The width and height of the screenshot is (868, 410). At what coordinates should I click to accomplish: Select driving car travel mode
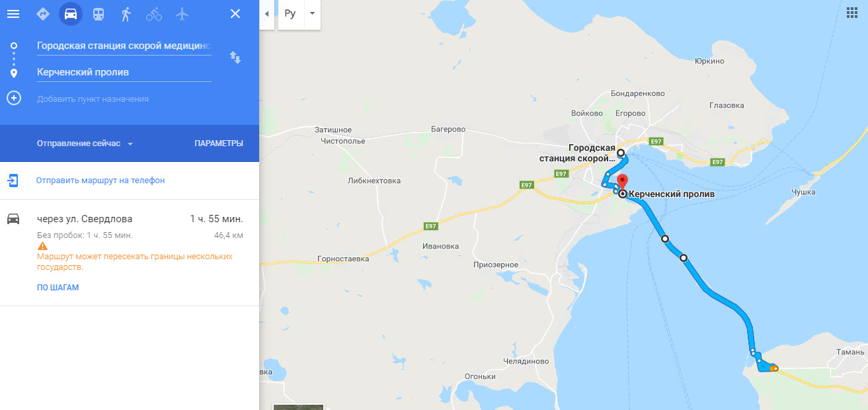(71, 14)
